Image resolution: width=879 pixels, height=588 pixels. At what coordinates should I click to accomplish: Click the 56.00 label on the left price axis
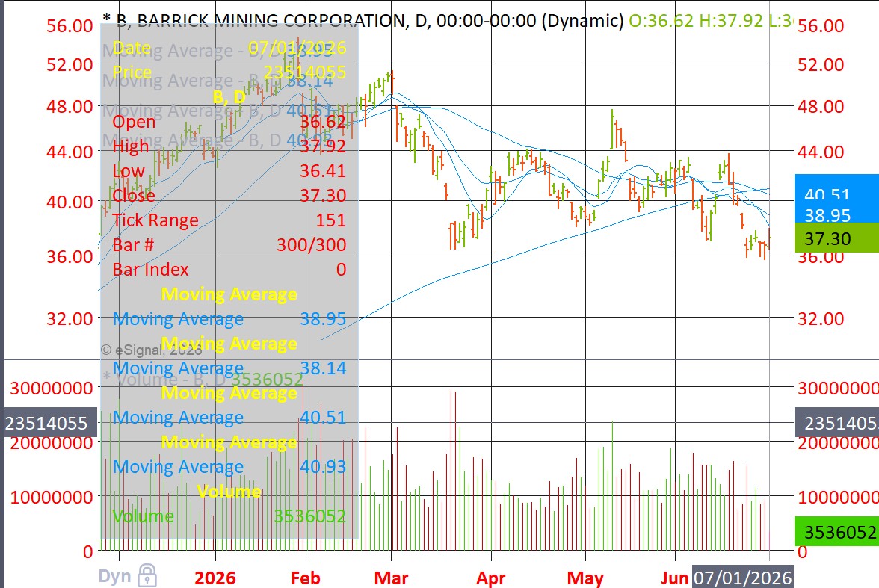(x=70, y=26)
